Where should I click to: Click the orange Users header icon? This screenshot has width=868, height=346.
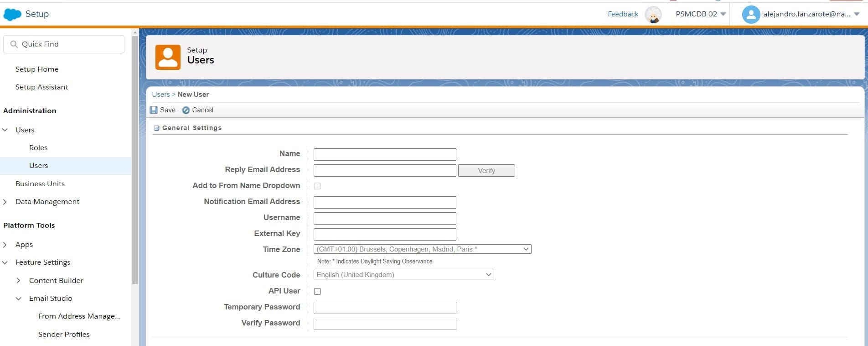(x=168, y=57)
